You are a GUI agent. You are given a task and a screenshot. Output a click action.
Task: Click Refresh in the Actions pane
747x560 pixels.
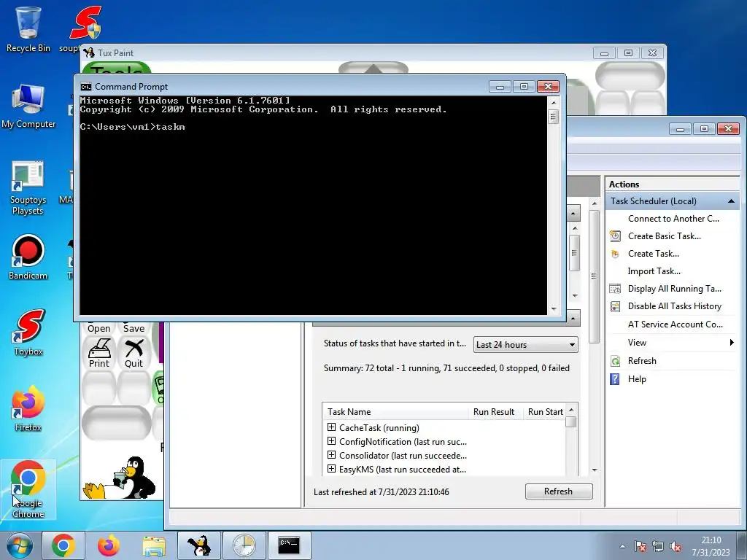click(642, 361)
